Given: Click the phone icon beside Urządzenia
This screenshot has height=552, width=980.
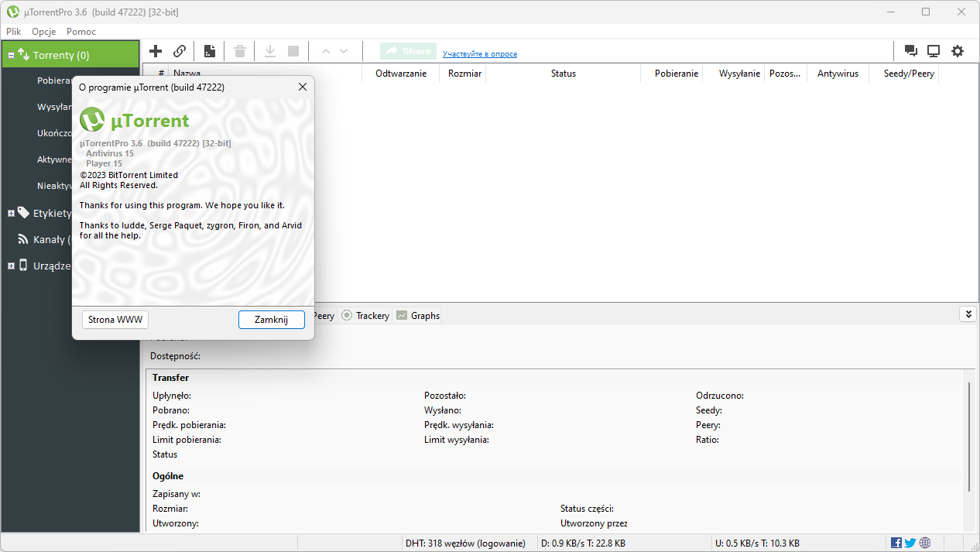Looking at the screenshot, I should pyautogui.click(x=23, y=265).
